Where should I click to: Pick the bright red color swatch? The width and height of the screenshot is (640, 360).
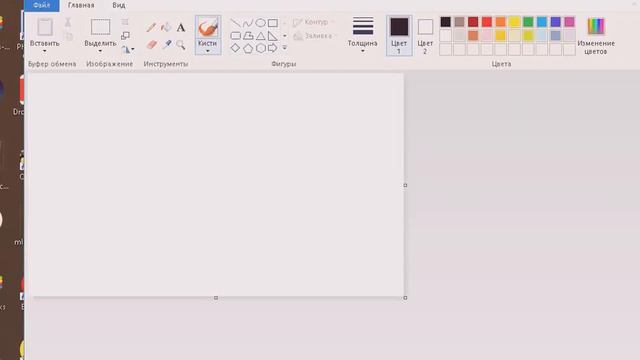(x=487, y=22)
